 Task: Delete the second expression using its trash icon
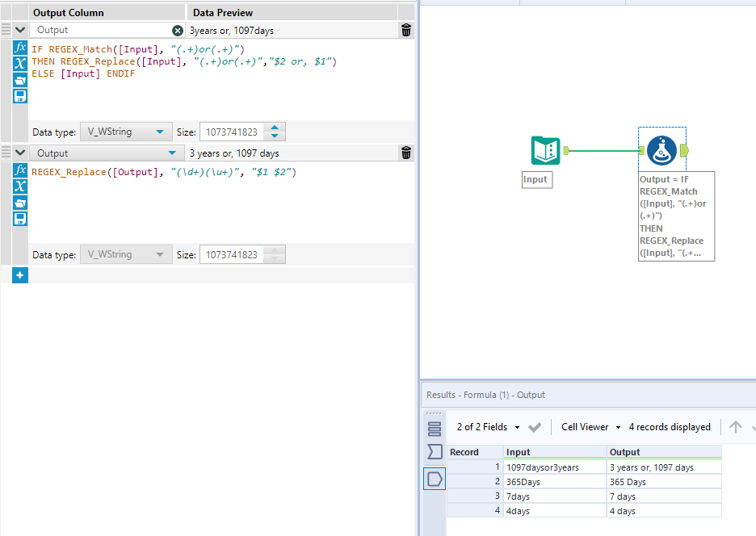click(x=405, y=152)
